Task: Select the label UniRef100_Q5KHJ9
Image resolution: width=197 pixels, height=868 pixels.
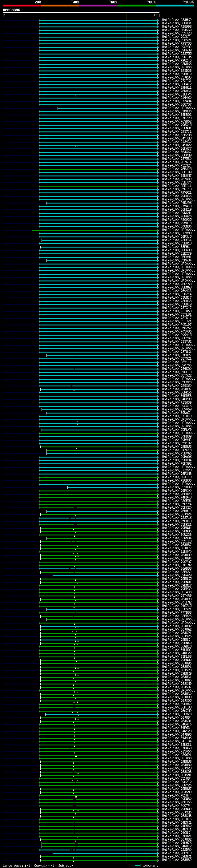Action: (x=177, y=511)
